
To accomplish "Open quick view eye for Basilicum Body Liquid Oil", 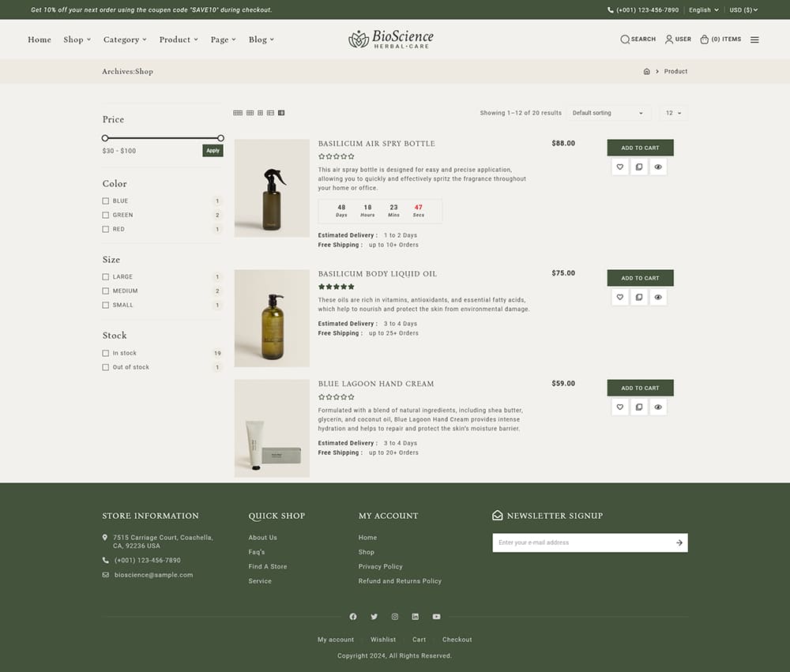I will click(658, 297).
